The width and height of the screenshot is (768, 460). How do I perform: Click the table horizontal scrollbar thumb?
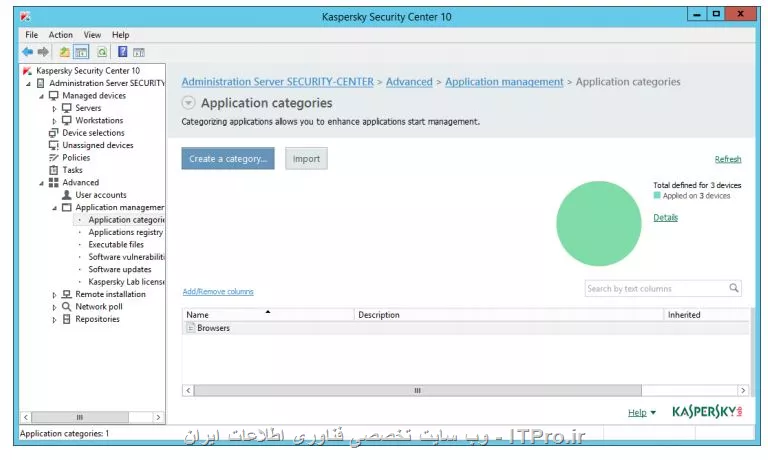(417, 390)
